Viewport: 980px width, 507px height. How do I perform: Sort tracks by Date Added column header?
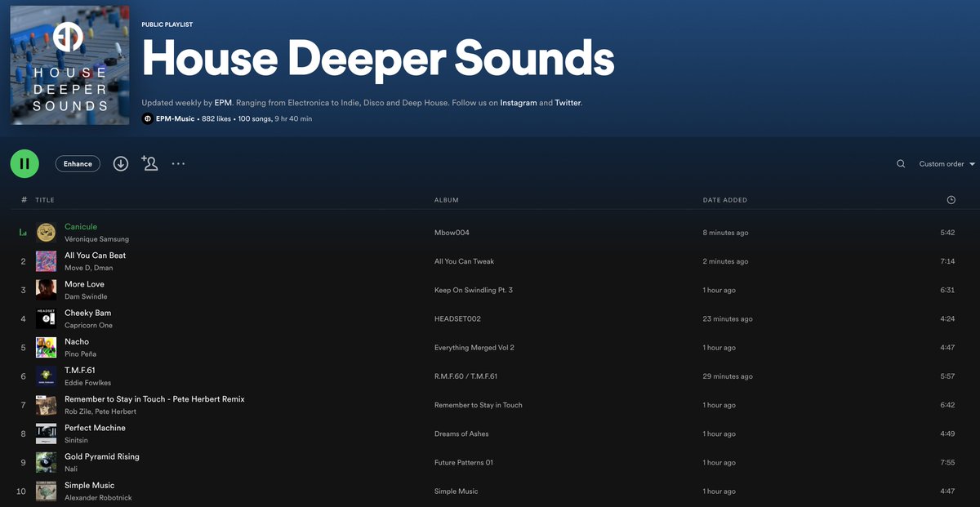pos(725,200)
